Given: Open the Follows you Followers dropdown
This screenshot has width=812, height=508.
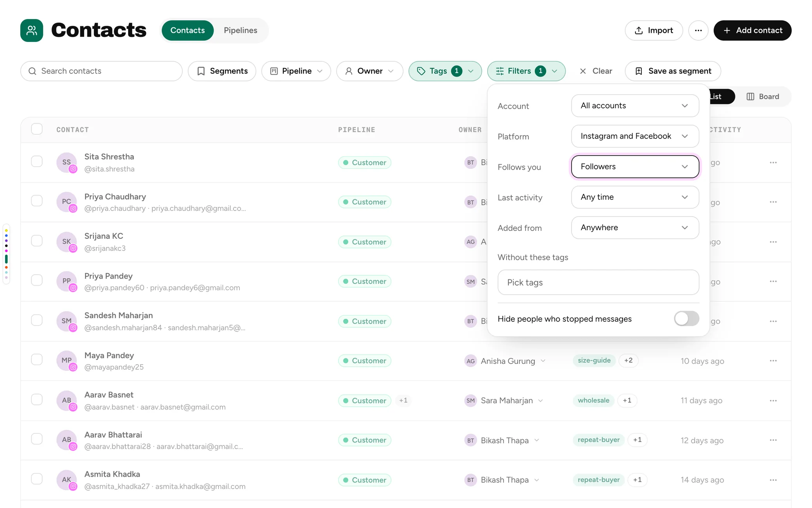Looking at the screenshot, I should [635, 166].
